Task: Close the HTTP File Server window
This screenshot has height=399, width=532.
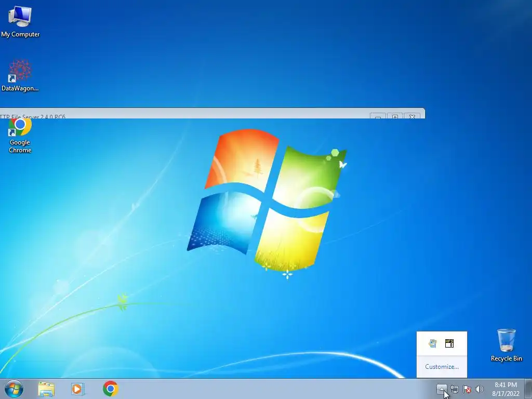Action: 412,116
